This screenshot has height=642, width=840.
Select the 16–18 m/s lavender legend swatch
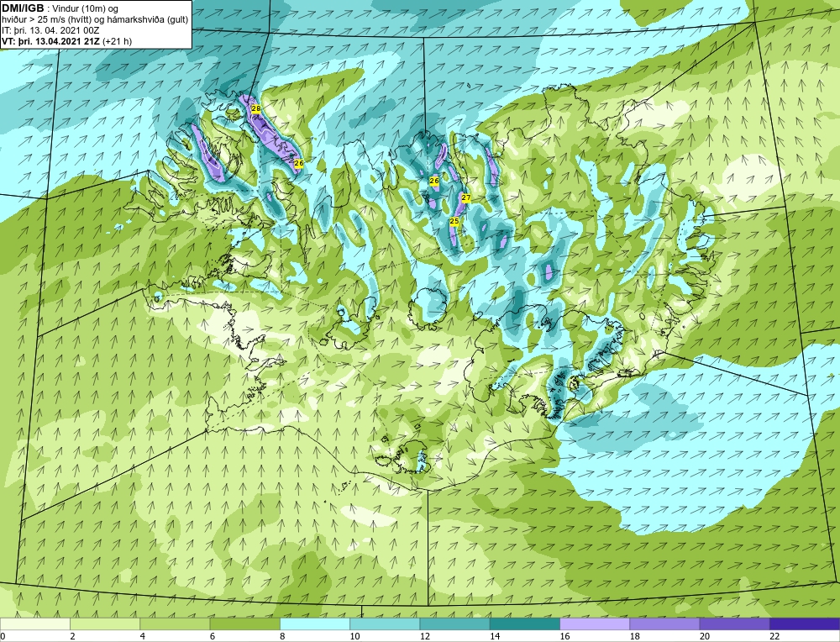tap(595, 624)
